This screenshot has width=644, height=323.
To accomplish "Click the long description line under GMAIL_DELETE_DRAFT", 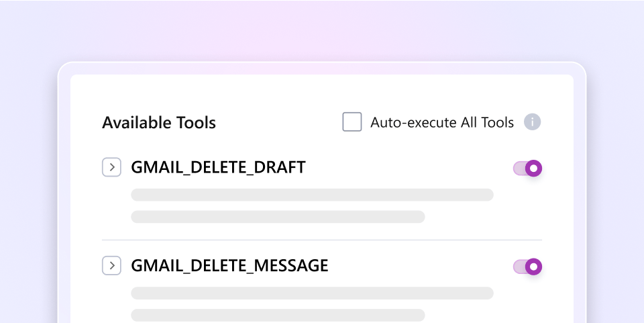I will pos(312,195).
